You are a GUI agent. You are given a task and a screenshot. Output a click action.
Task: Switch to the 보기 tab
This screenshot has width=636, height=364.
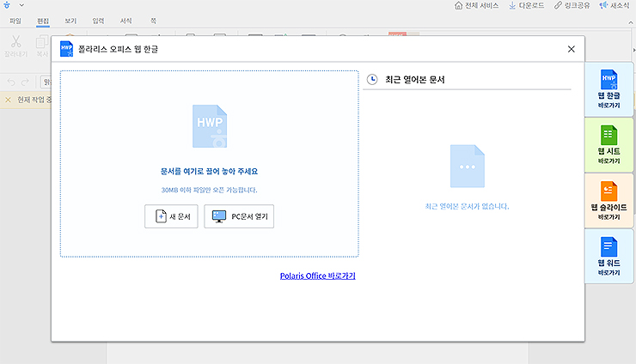click(70, 21)
